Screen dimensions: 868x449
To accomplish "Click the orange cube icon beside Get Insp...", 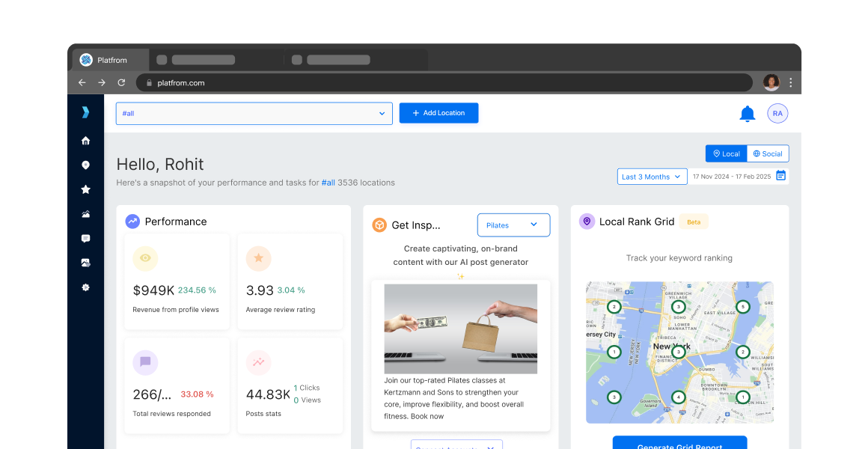I will tap(379, 224).
